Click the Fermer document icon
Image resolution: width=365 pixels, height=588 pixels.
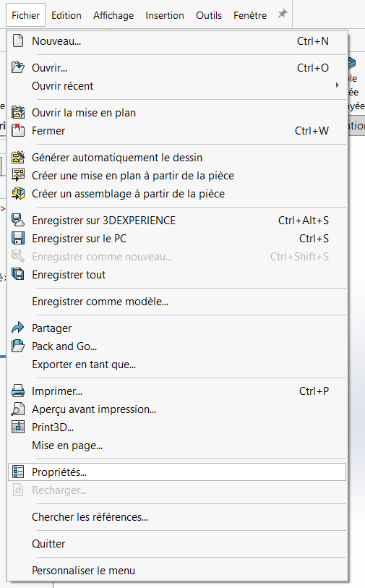pos(18,130)
